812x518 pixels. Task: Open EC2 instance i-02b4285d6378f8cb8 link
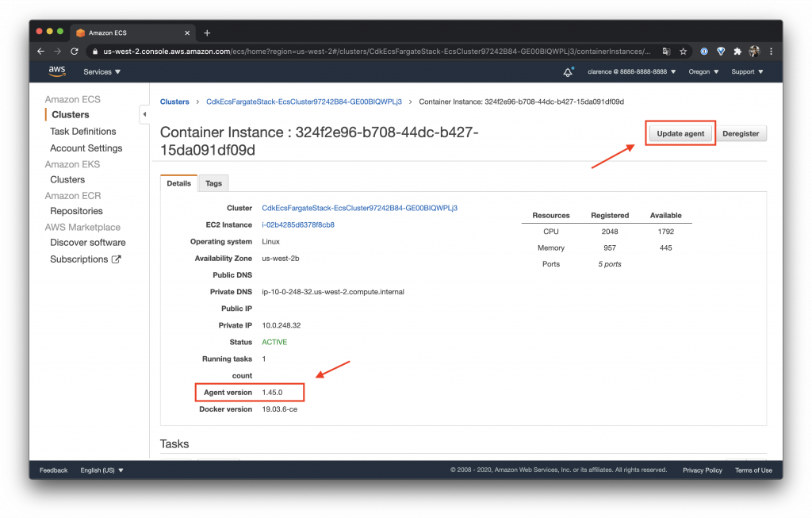[x=298, y=224]
